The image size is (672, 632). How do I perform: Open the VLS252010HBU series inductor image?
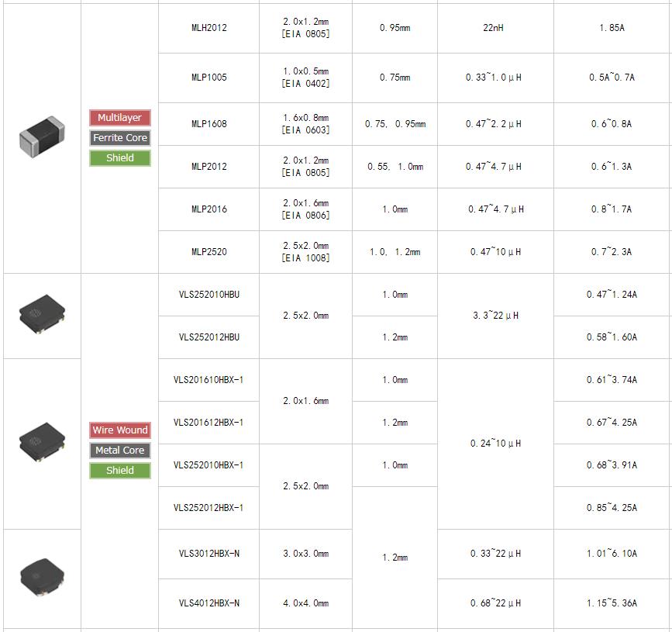(x=42, y=314)
